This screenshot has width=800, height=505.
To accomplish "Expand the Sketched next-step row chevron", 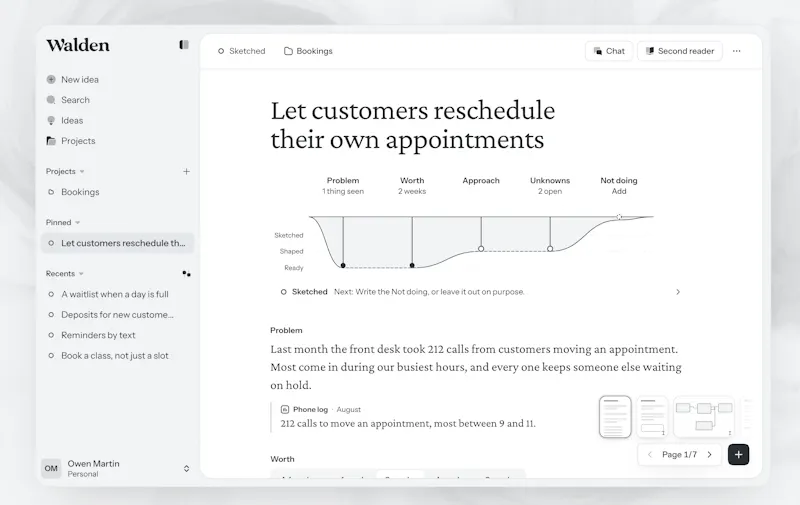I will (678, 292).
